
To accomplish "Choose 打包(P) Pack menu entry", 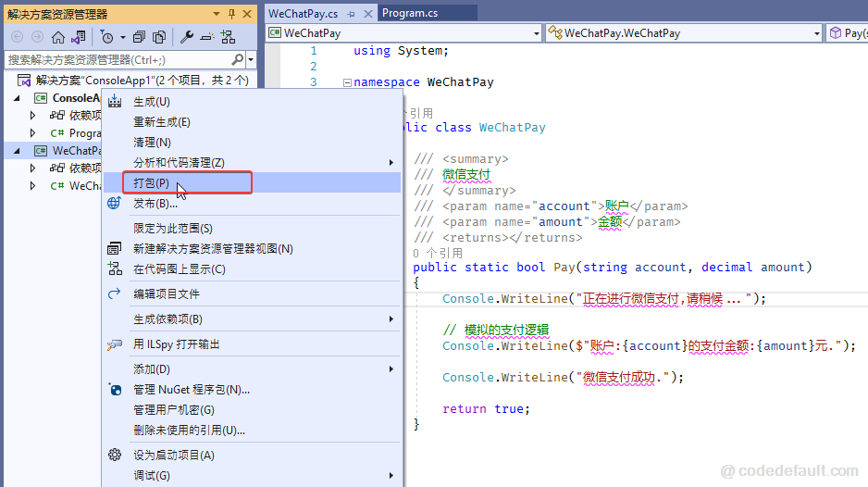I will [x=252, y=182].
